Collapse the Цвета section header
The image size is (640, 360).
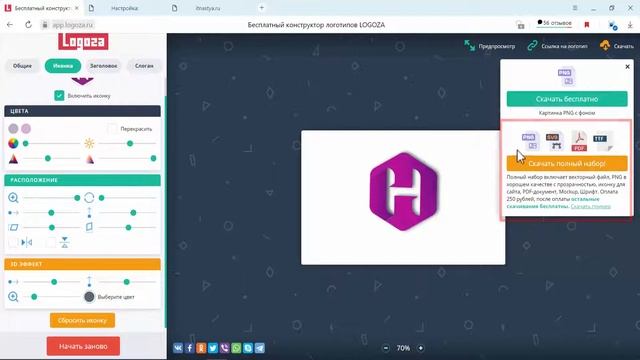pos(82,111)
